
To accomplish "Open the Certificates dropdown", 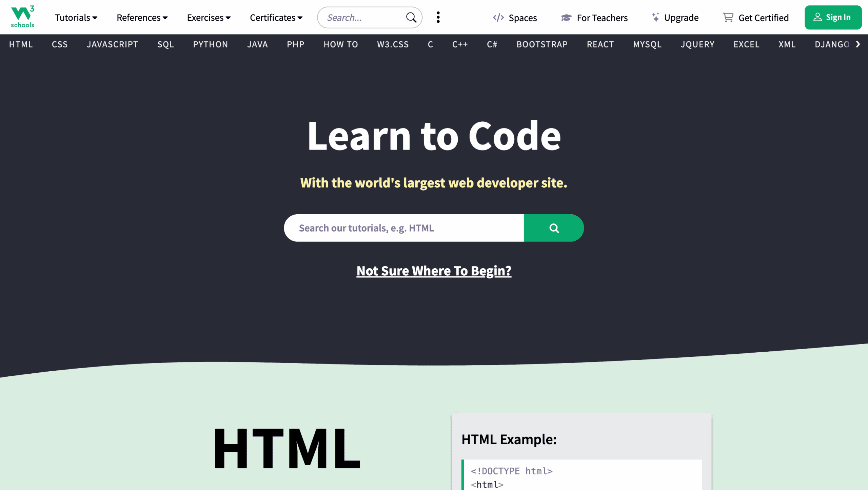I will coord(276,17).
